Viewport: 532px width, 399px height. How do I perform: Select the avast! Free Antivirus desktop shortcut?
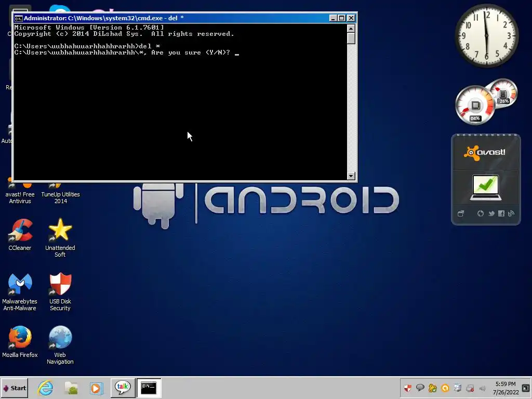(20, 193)
